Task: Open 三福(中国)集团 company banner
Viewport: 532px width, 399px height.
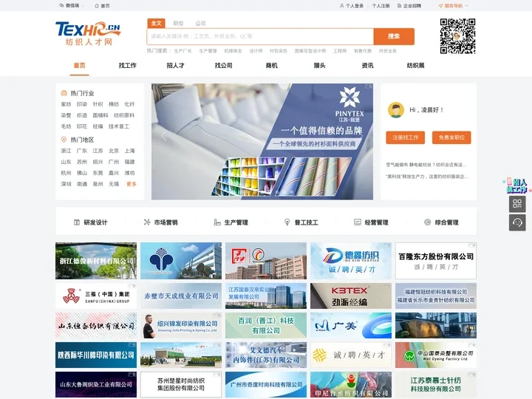Action: pos(96,296)
